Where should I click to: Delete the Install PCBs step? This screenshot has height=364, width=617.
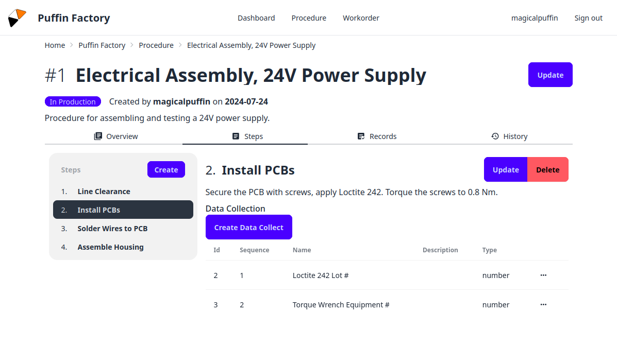(x=547, y=169)
